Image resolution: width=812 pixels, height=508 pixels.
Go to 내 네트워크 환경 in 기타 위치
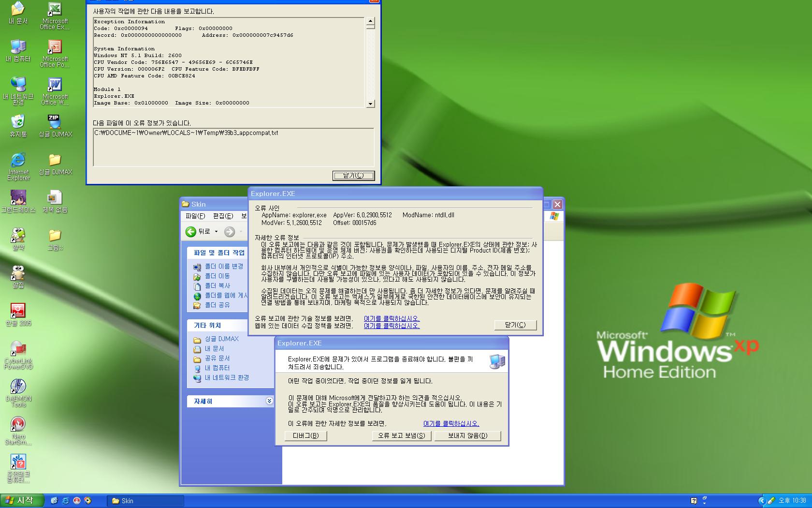tap(227, 377)
